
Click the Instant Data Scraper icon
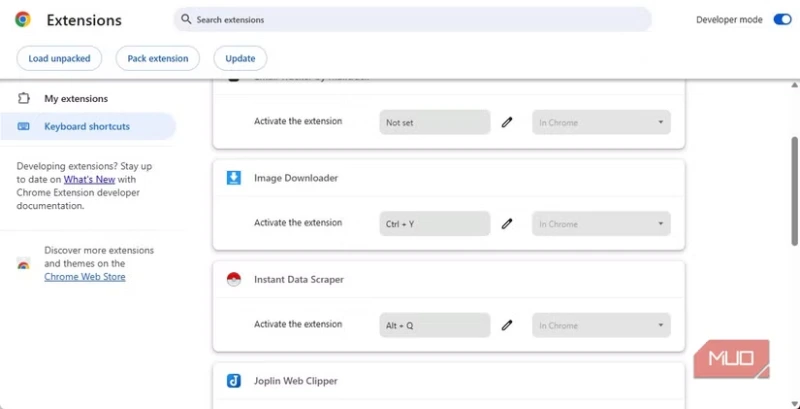[233, 280]
